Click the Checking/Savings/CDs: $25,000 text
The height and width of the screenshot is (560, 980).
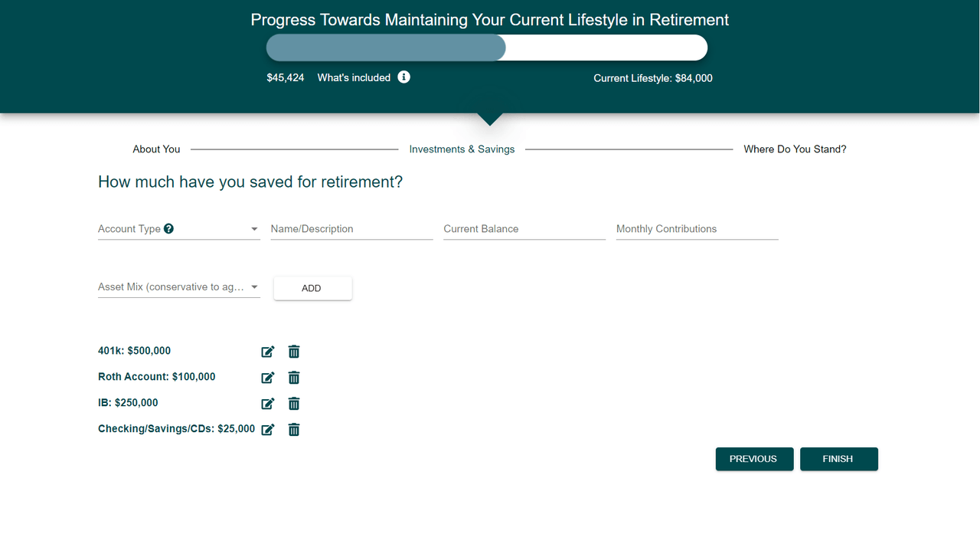(177, 429)
